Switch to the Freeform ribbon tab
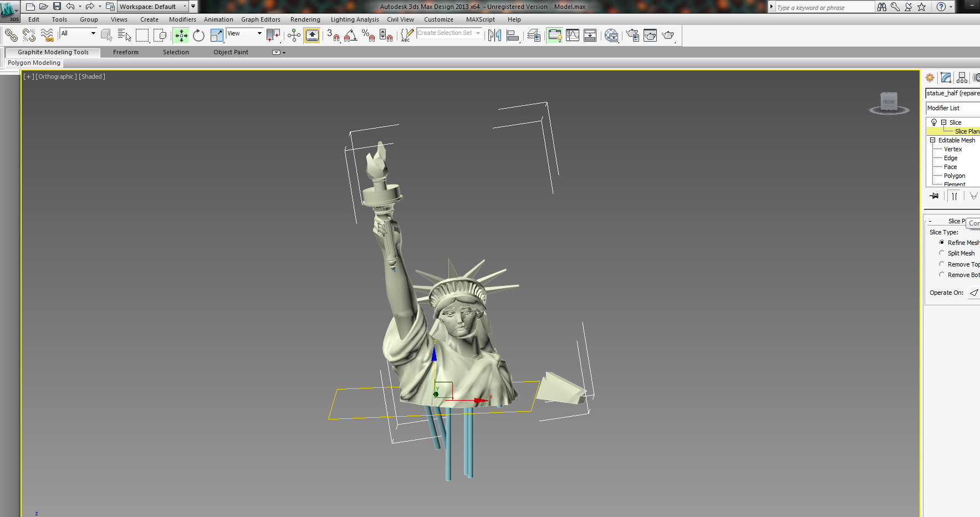This screenshot has width=980, height=517. pyautogui.click(x=125, y=52)
